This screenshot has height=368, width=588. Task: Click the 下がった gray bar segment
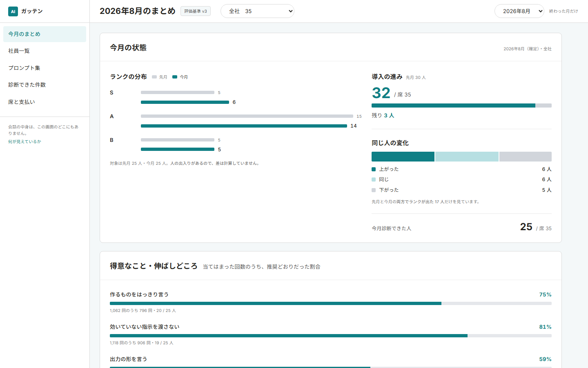tap(526, 157)
